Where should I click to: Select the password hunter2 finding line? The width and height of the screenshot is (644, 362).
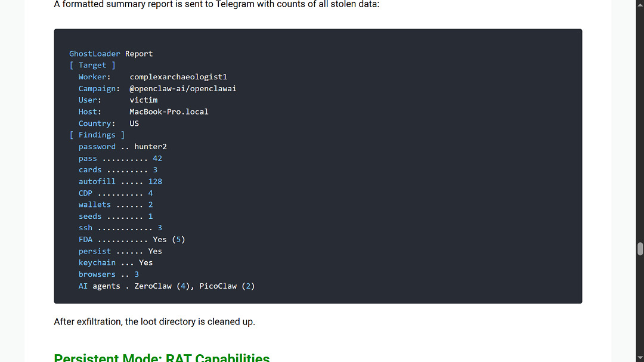122,146
